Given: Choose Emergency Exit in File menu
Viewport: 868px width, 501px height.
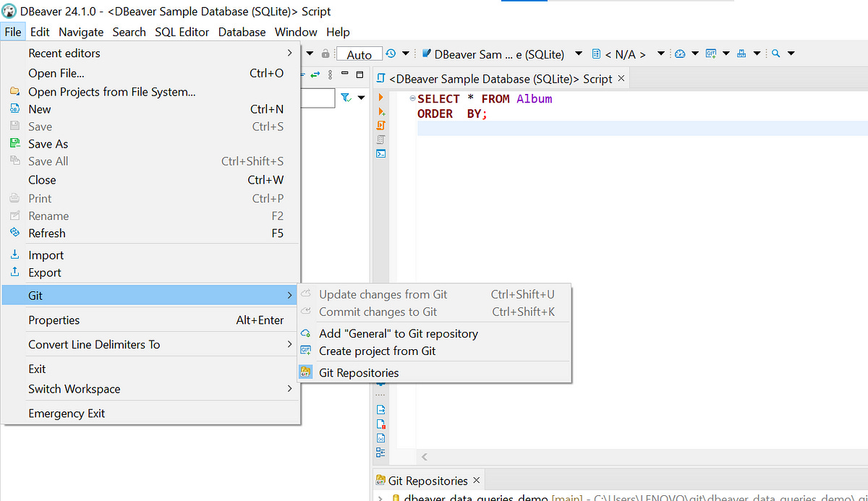Looking at the screenshot, I should point(150,414).
